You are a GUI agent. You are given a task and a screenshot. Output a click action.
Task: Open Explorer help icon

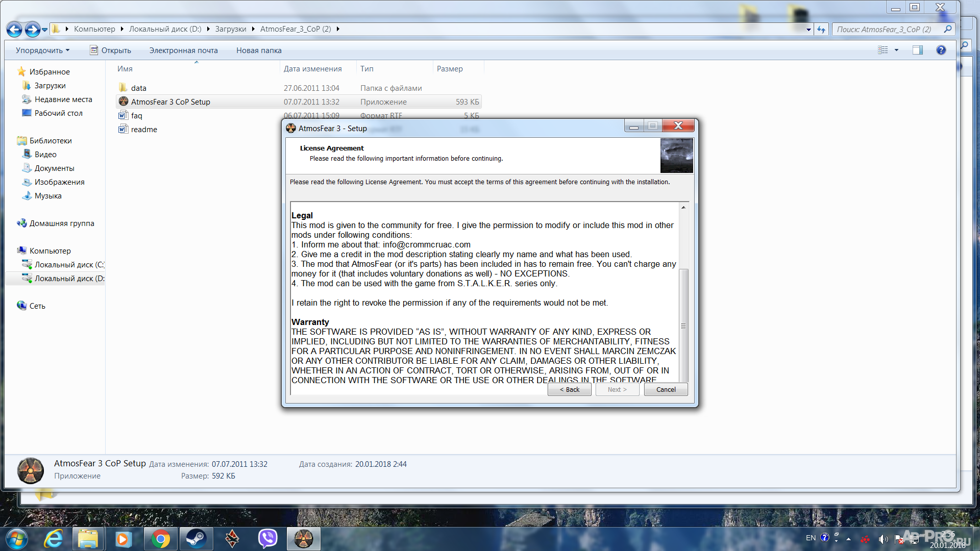tap(941, 50)
